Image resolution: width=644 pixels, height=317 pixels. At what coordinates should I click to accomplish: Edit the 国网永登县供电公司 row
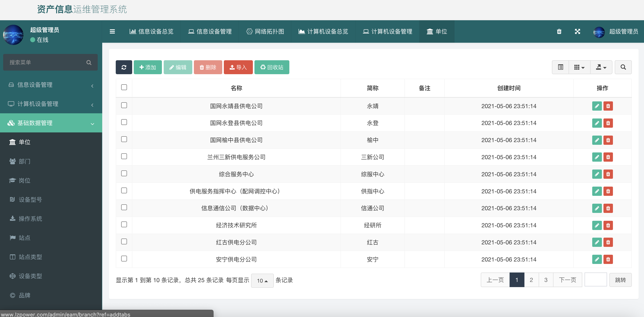click(x=597, y=123)
